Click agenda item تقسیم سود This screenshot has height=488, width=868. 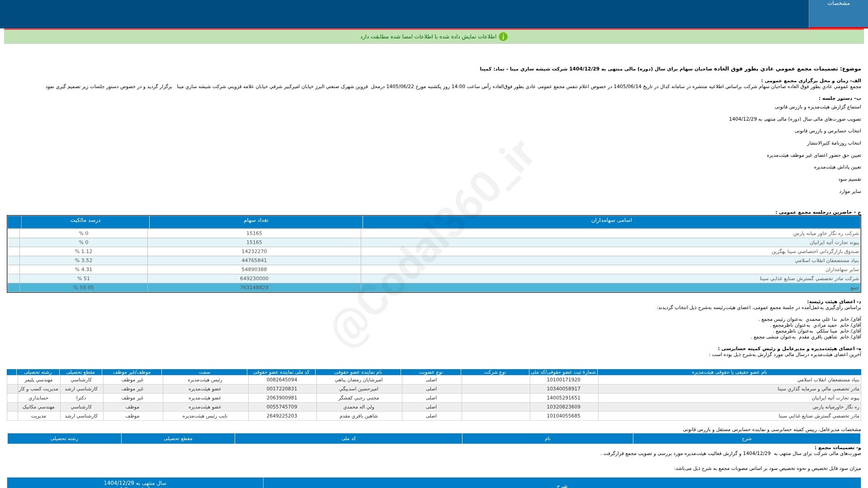(x=849, y=179)
